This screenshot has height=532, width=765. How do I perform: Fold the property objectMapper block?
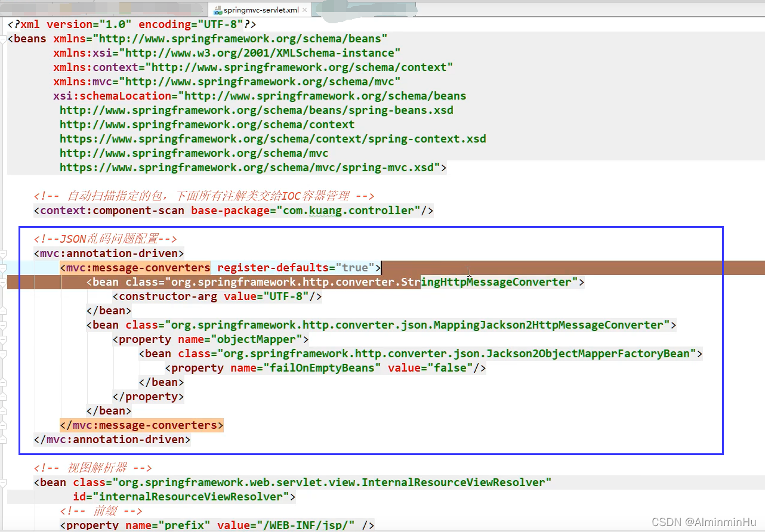pyautogui.click(x=2, y=340)
